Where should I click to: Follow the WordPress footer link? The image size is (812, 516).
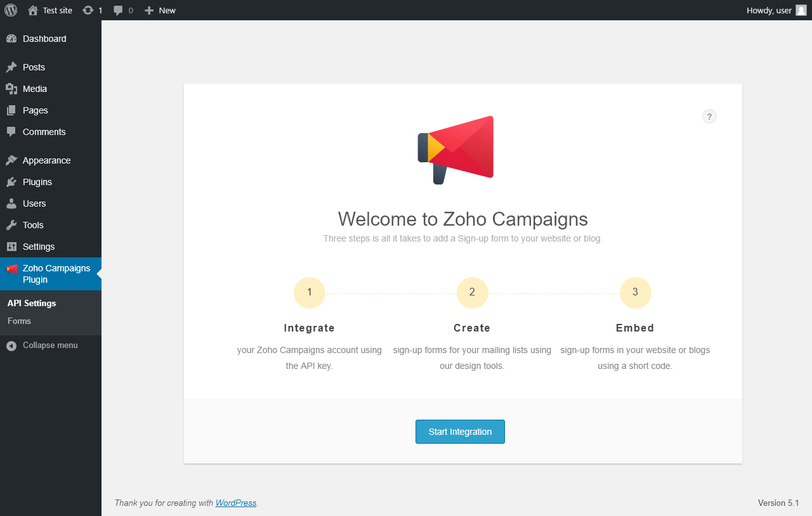point(236,503)
